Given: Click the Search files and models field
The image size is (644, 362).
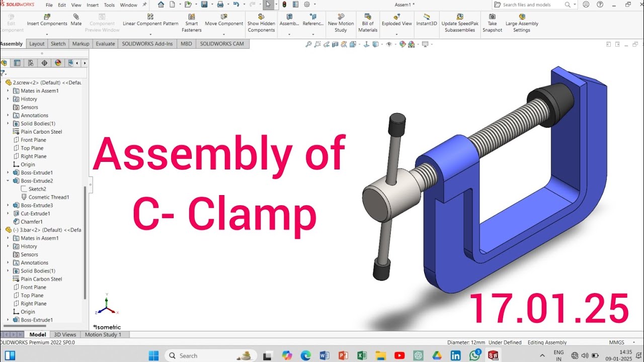Looking at the screenshot, I should pos(533,5).
